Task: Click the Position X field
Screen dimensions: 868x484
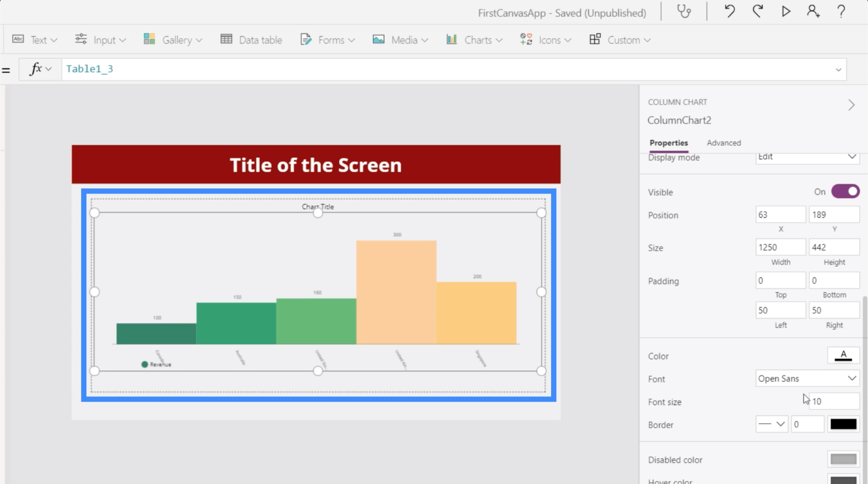Action: point(780,214)
